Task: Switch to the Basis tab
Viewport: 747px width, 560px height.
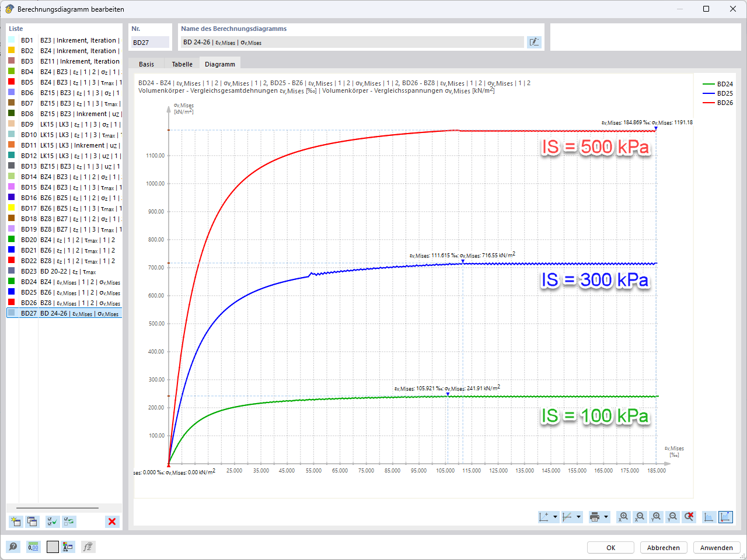Action: tap(146, 64)
